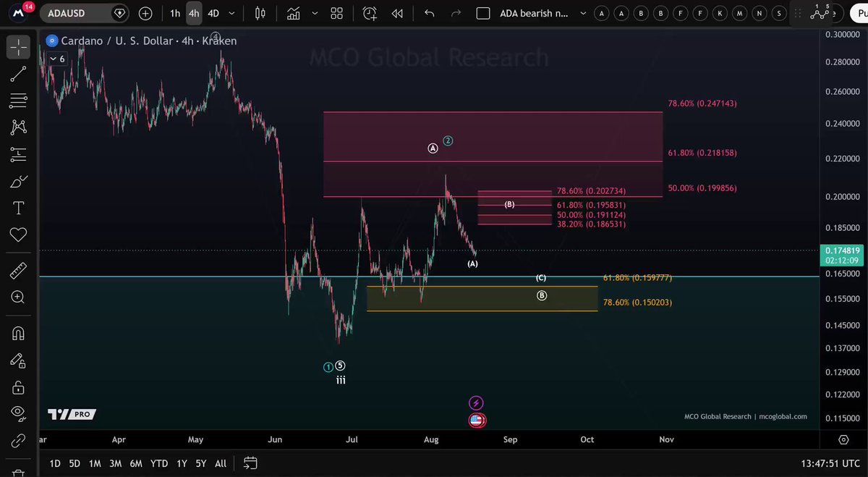Open the go to date calendar
This screenshot has width=868, height=477.
(250, 463)
